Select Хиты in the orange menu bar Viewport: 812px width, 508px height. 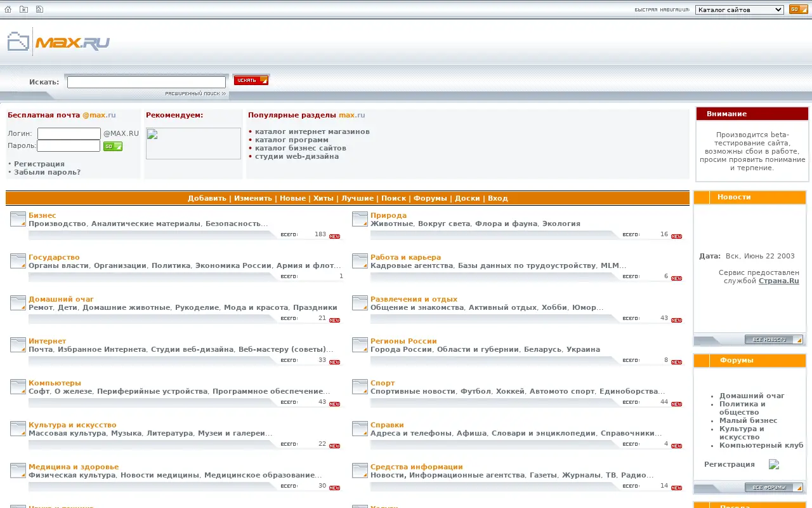click(x=324, y=198)
